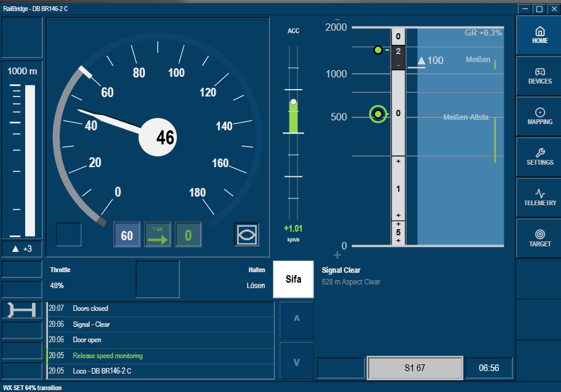561x392 pixels.
Task: Select the 'Door open' log entry
Action: pos(160,340)
